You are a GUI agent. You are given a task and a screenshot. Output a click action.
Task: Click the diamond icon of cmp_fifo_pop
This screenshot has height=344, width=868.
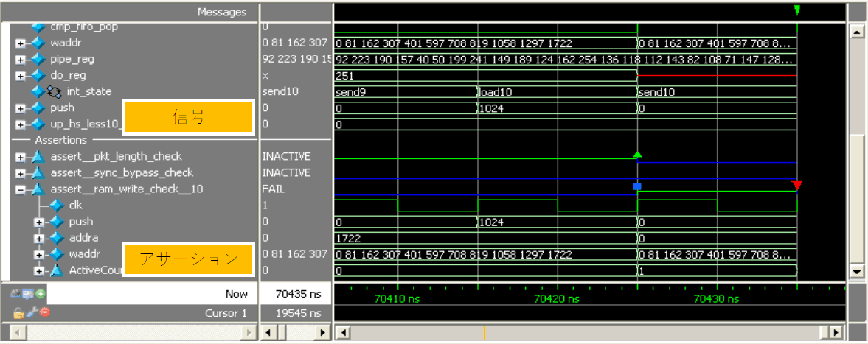pyautogui.click(x=38, y=27)
